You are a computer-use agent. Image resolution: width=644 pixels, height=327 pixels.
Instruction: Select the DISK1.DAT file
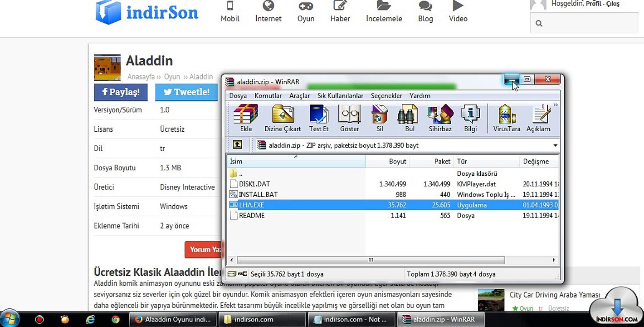click(x=393, y=184)
